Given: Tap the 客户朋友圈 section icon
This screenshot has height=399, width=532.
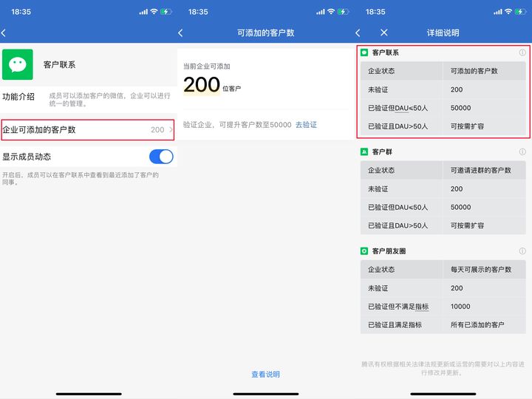Looking at the screenshot, I should [x=364, y=251].
